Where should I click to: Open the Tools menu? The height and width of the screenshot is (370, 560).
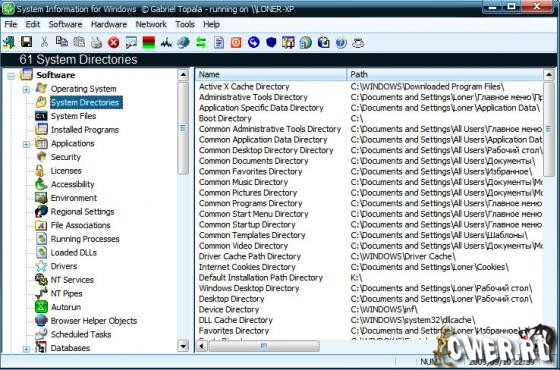(x=185, y=24)
